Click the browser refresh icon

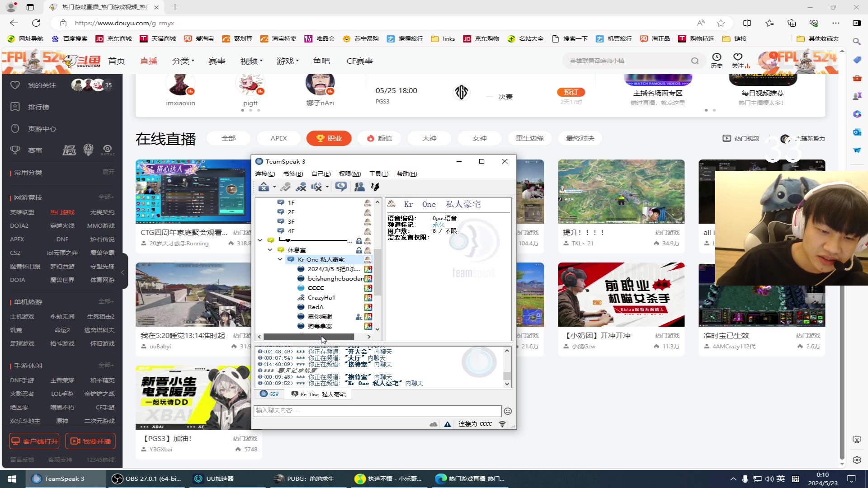pyautogui.click(x=36, y=23)
